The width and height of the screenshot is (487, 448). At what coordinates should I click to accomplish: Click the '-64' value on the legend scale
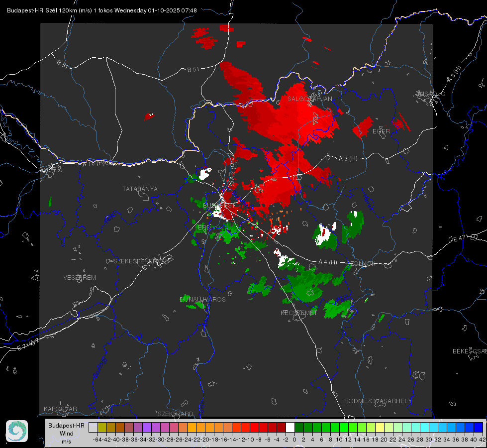point(97,440)
